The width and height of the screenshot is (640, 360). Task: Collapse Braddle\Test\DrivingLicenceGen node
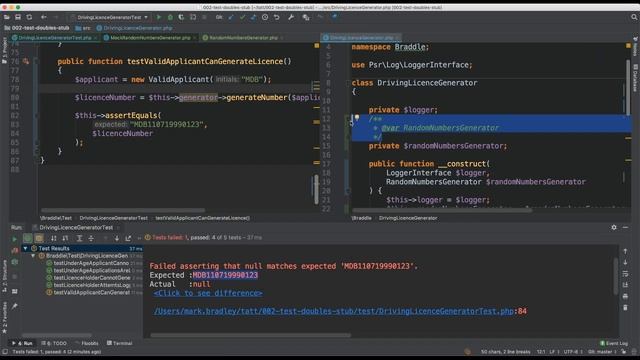[33, 256]
